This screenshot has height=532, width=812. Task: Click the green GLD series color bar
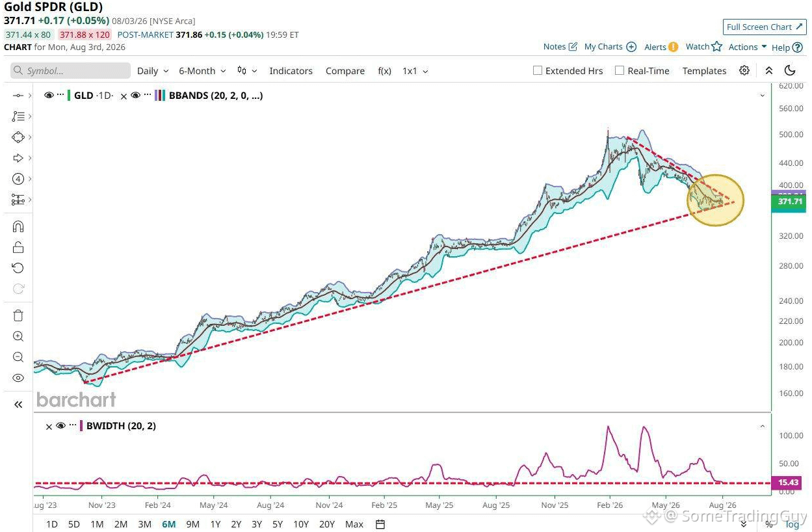click(69, 95)
